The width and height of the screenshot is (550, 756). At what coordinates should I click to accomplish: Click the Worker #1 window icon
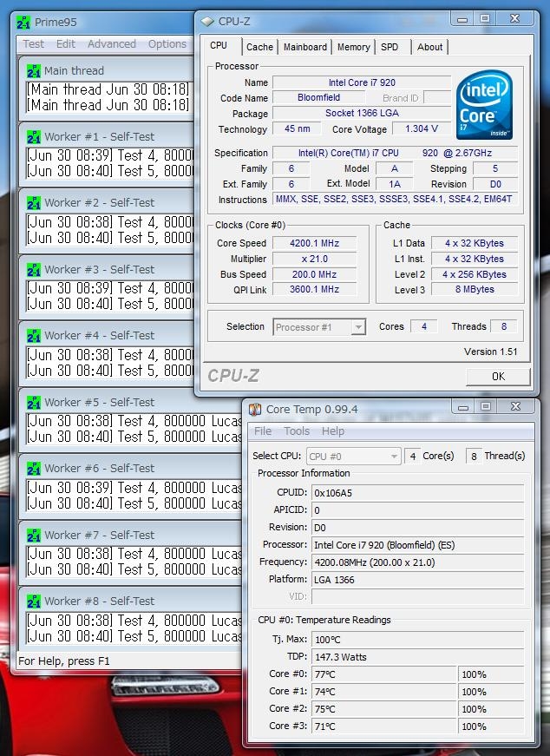pos(34,137)
